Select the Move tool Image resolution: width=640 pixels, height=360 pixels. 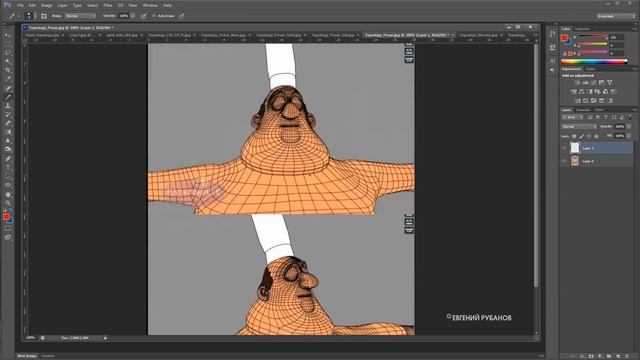[8, 36]
